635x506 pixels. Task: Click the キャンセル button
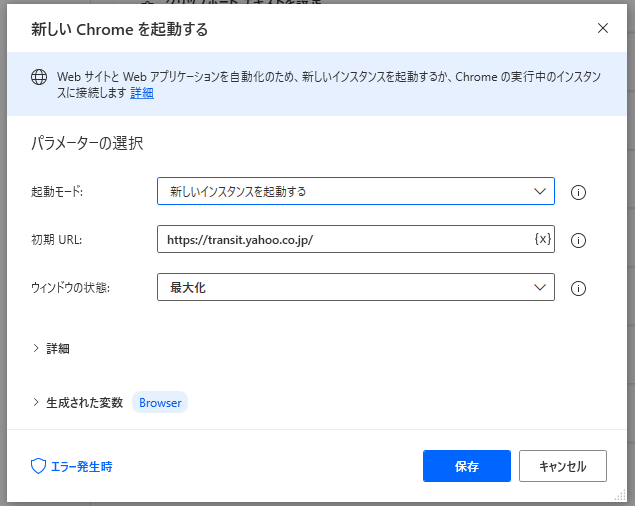click(563, 466)
